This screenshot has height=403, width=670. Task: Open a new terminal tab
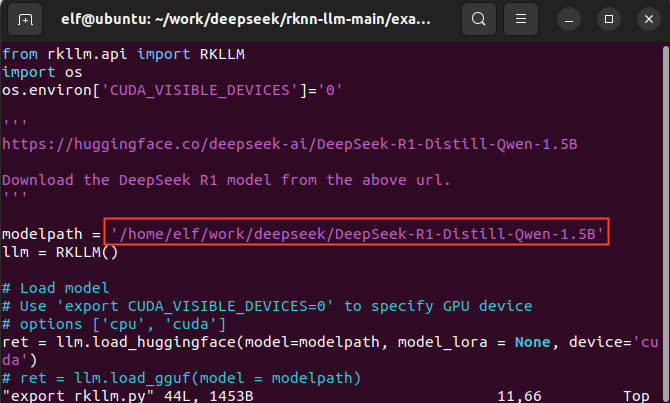[26, 18]
